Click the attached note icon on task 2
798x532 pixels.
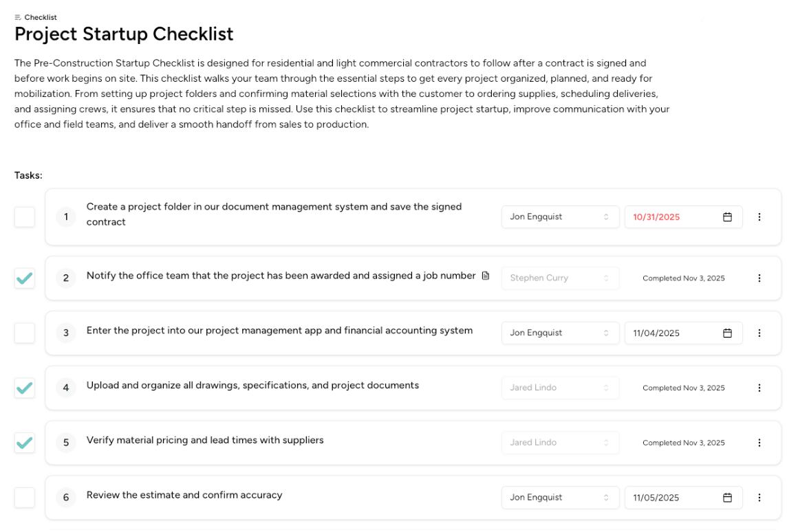click(486, 276)
